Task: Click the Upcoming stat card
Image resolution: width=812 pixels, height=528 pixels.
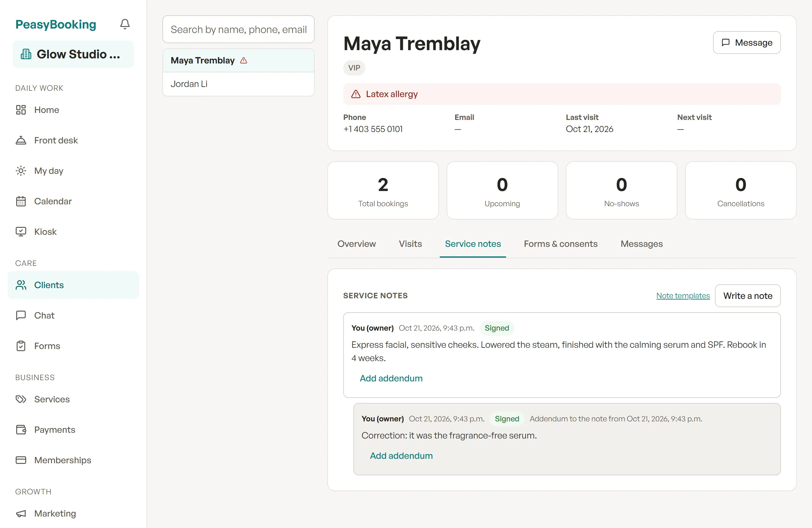Action: point(502,190)
